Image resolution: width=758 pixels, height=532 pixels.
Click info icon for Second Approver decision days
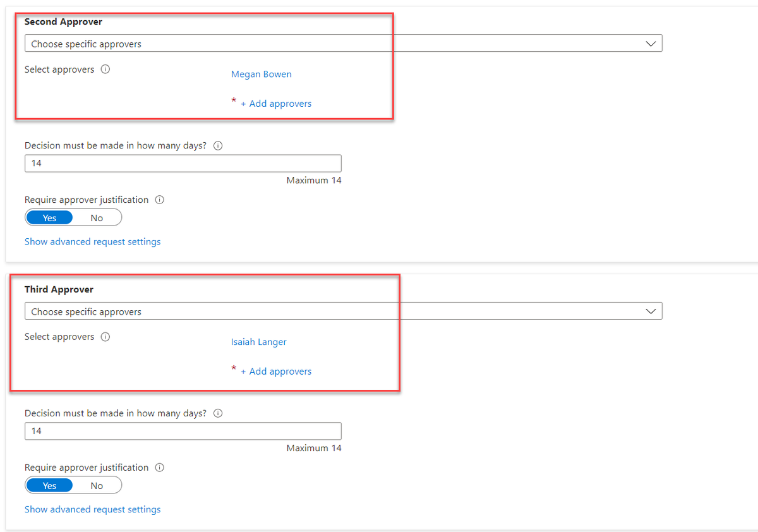pyautogui.click(x=217, y=145)
